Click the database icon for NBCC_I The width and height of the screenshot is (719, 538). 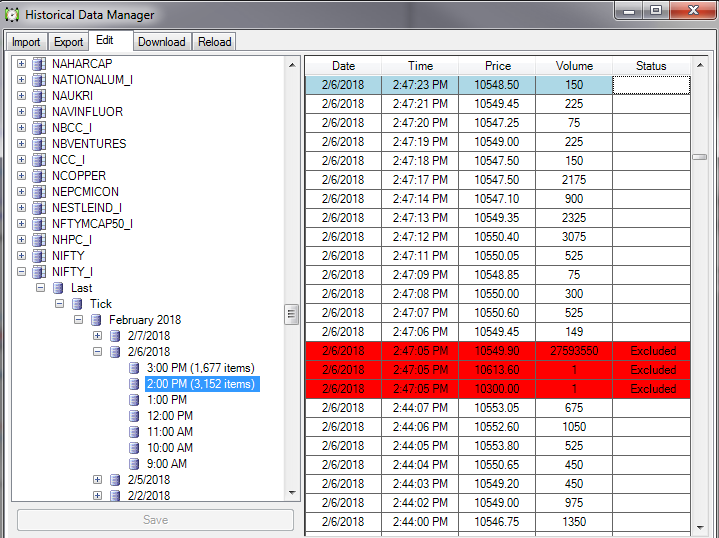click(x=39, y=128)
